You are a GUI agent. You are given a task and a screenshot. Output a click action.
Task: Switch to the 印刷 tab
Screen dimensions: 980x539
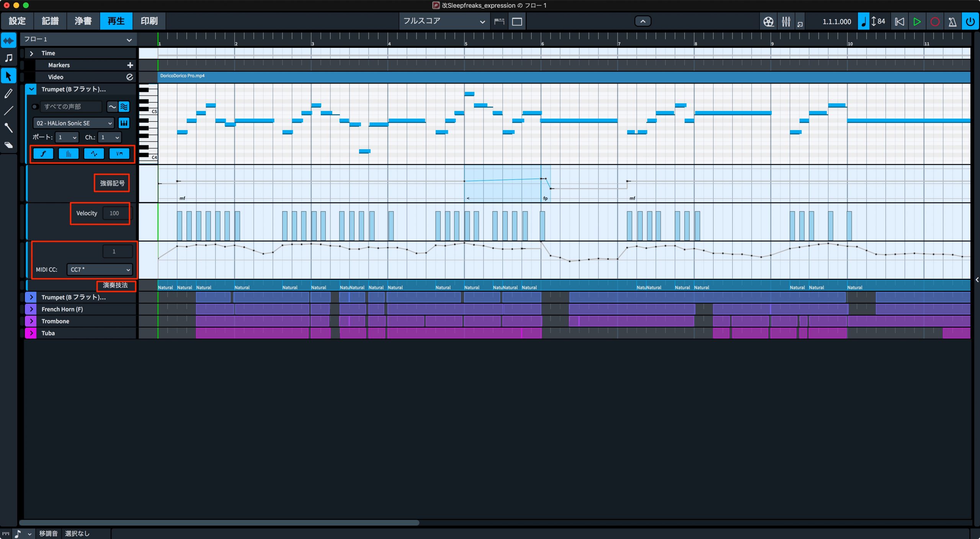coord(149,21)
